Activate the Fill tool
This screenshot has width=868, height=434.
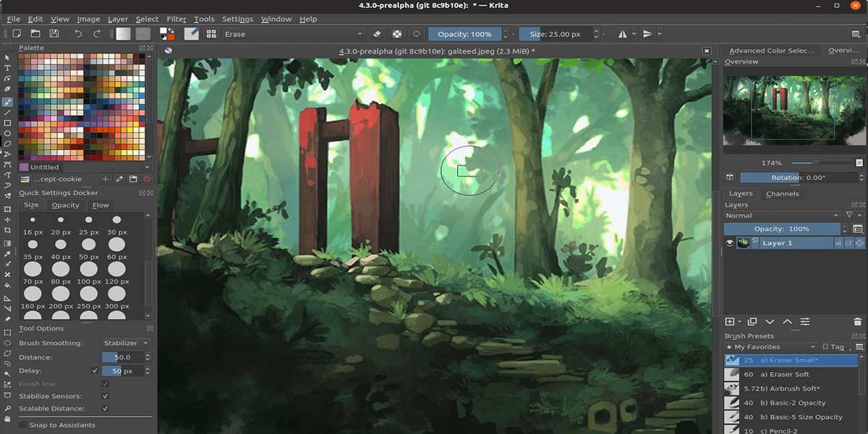[6, 284]
